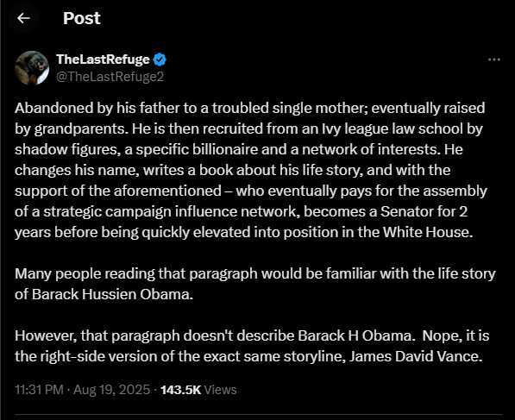Go back using the left arrow icon
Screen dimensions: 515x420
point(23,18)
